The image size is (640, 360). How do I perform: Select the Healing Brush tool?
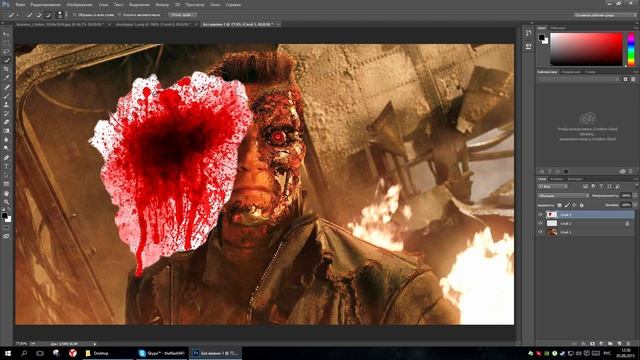coord(6,87)
